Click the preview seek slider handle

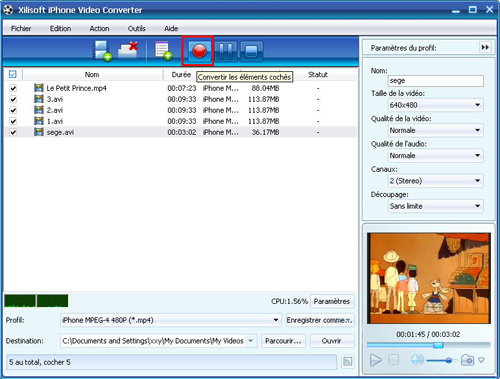point(438,345)
